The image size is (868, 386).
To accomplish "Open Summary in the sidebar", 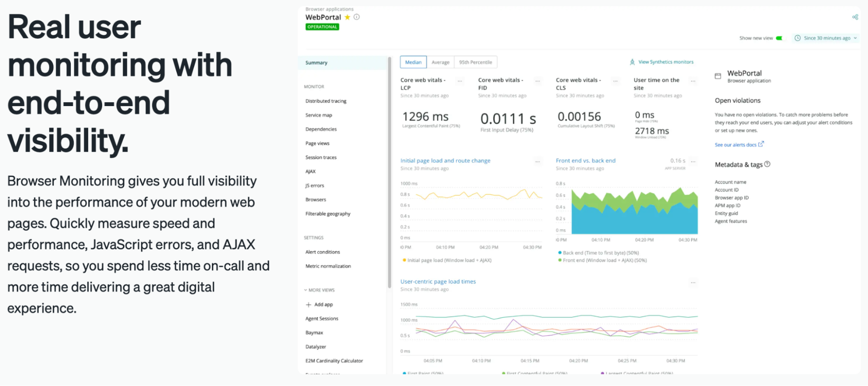I will coord(342,63).
